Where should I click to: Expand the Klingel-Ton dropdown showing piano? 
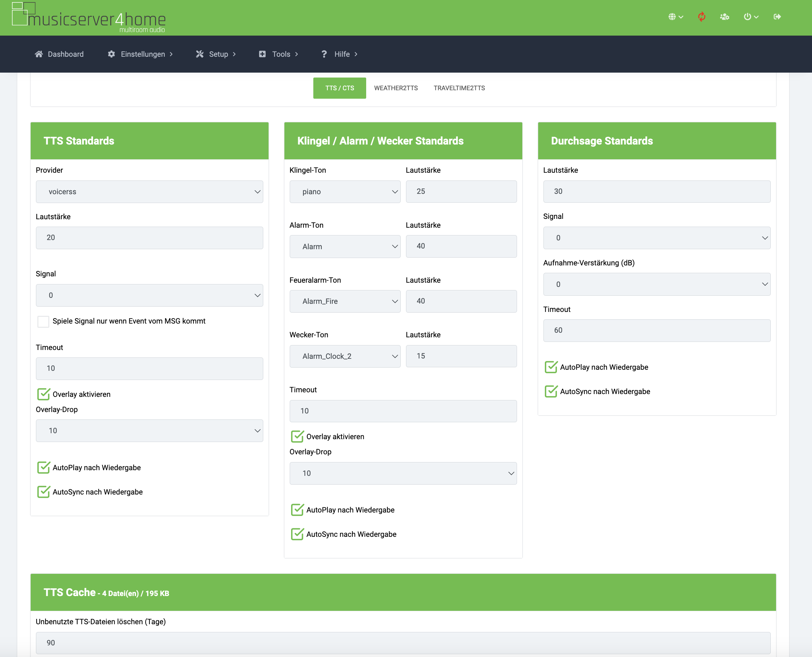(345, 191)
